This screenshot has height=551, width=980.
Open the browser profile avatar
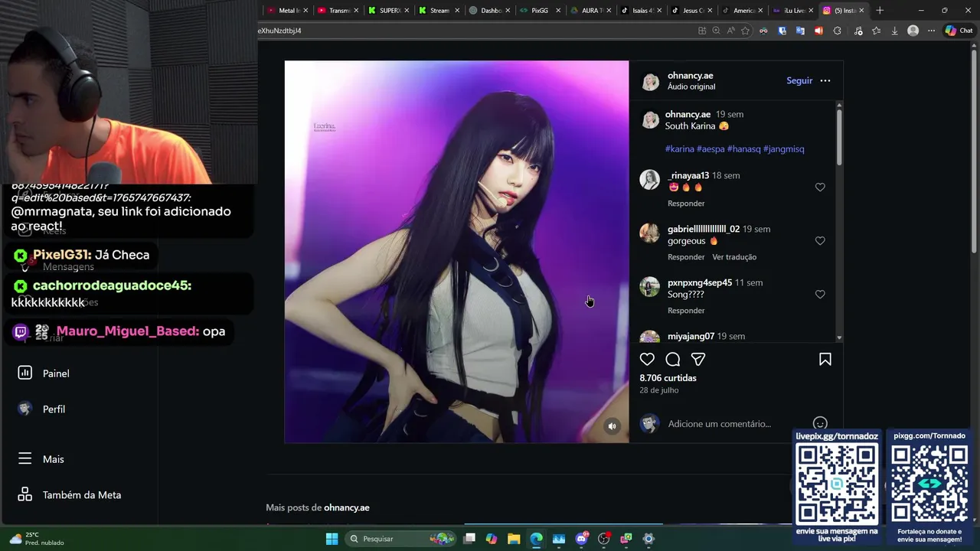click(x=913, y=31)
